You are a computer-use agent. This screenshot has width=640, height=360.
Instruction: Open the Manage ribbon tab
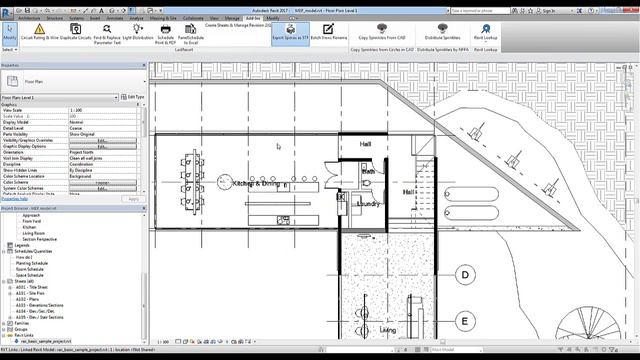(x=232, y=18)
